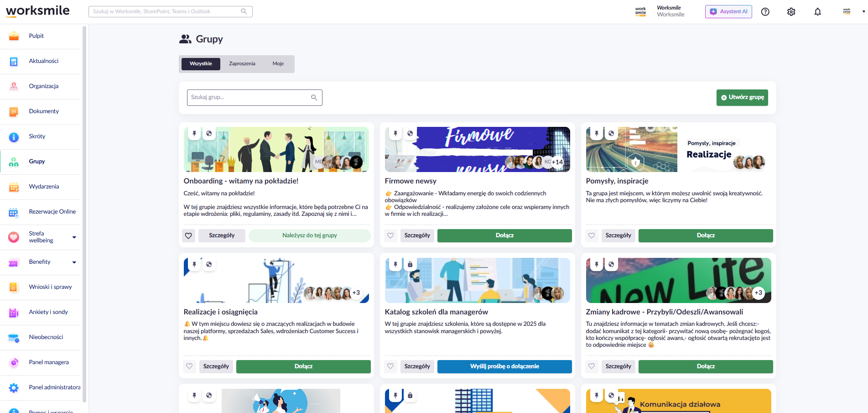
Task: Toggle favorite heart on Firmowe newsy group
Action: click(x=390, y=235)
